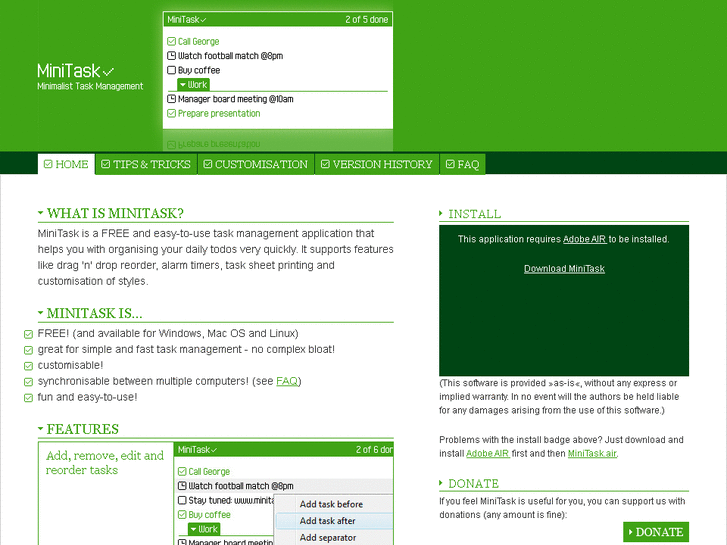Click the 2 of 6 done progress text
727x545 pixels.
374,450
